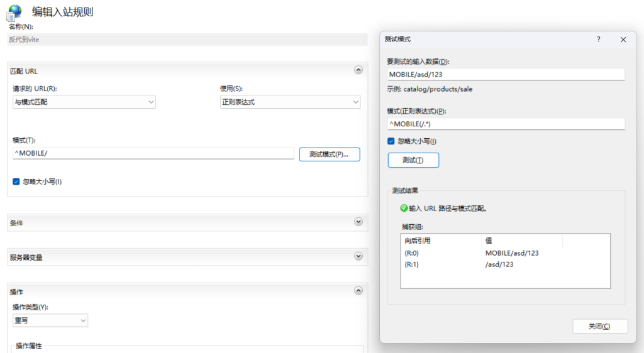Toggle 忽略大小写 checkbox in main rule panel
The width and height of the screenshot is (644, 353).
coord(16,182)
